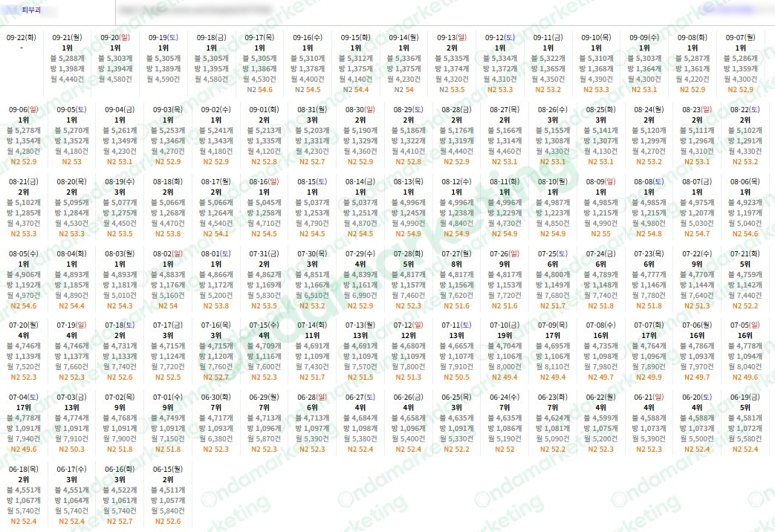The height and width of the screenshot is (532, 775).
Task: Select the 07-14(화) cell showing 11위
Action: 312,335
